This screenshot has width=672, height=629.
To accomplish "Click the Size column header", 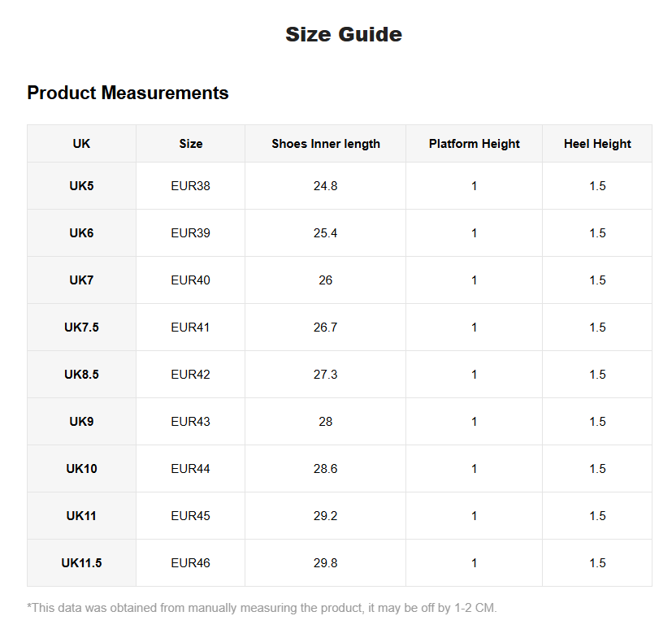I will pyautogui.click(x=191, y=144).
